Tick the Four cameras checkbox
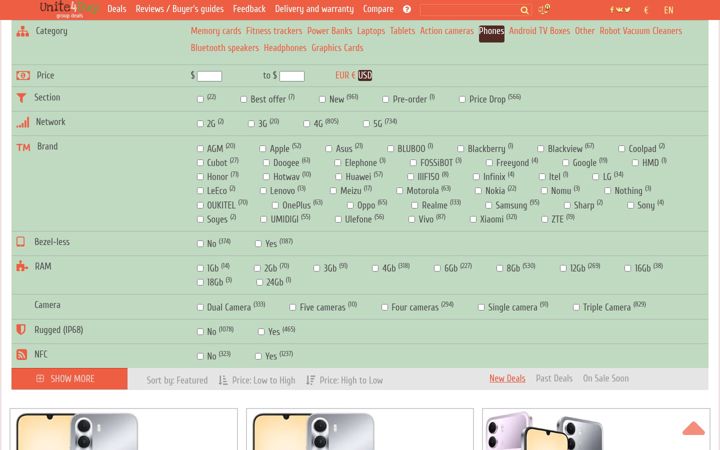720x450 pixels. (384, 307)
